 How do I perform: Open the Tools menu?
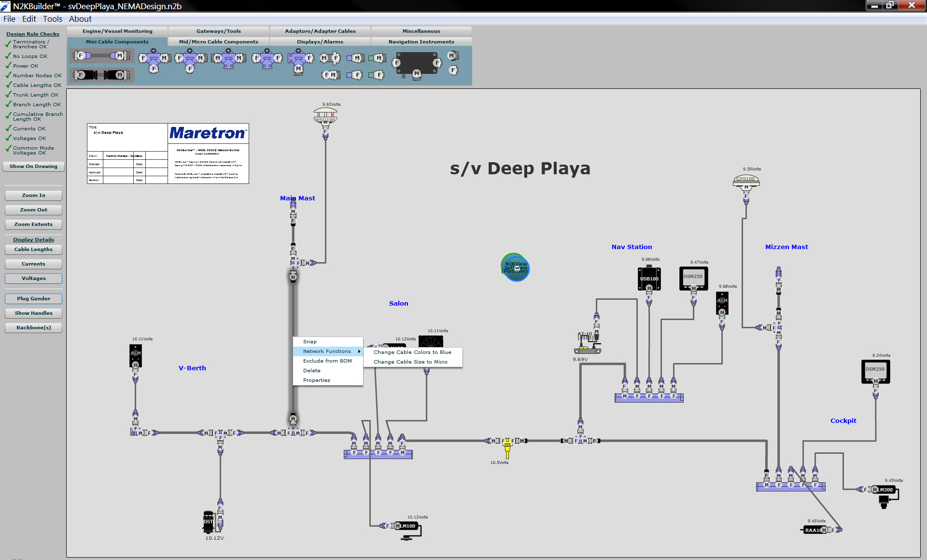point(53,19)
